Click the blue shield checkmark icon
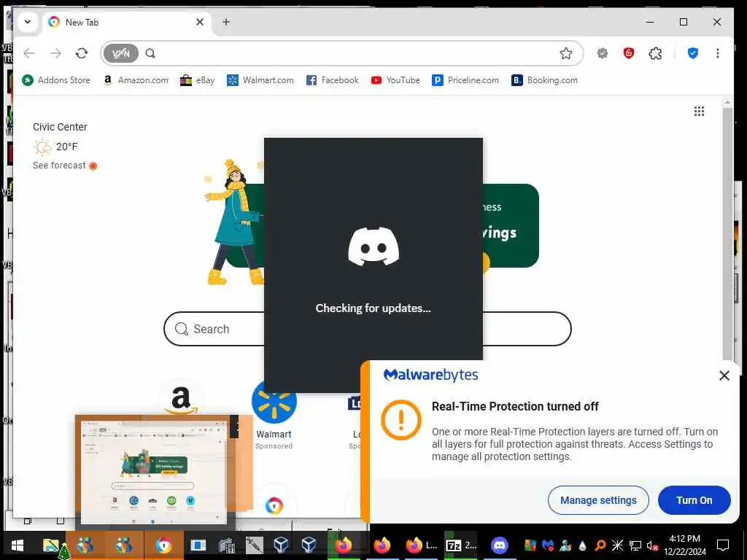 click(x=693, y=53)
